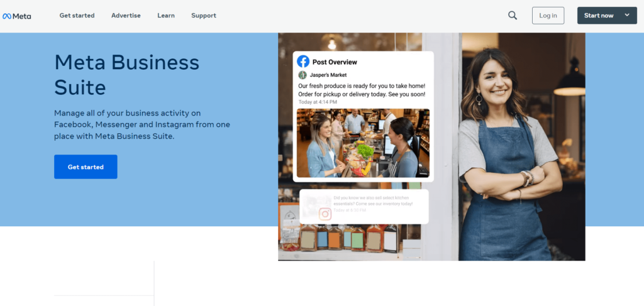Screen dimensions: 644x306
Task: Click the Jasper's Market page name
Action: point(328,75)
